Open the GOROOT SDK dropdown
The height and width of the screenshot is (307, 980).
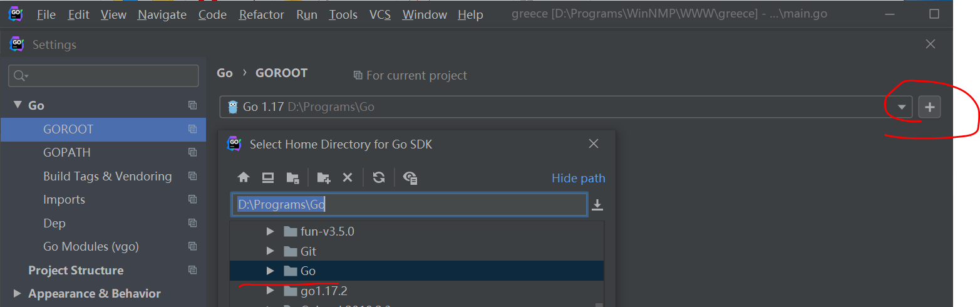pyautogui.click(x=901, y=107)
